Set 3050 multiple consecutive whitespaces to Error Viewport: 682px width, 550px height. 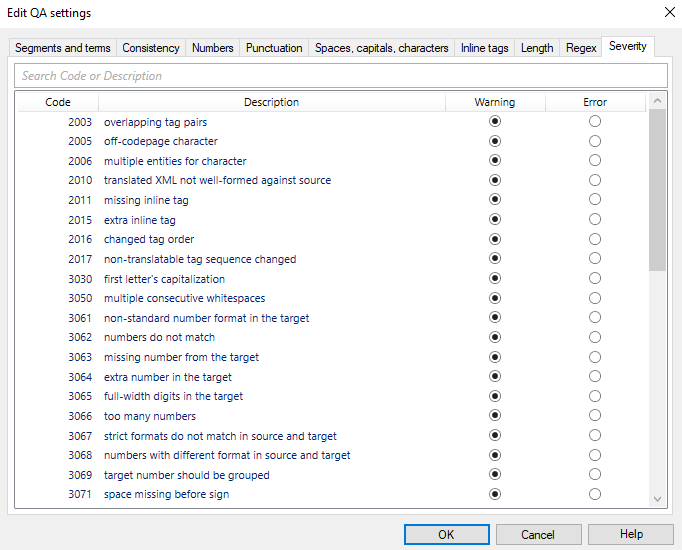(595, 298)
